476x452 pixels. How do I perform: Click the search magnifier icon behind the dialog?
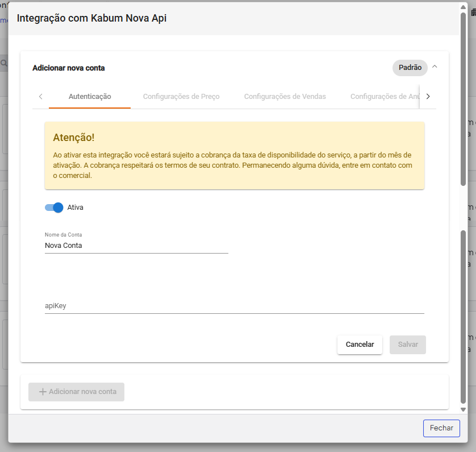point(3,63)
